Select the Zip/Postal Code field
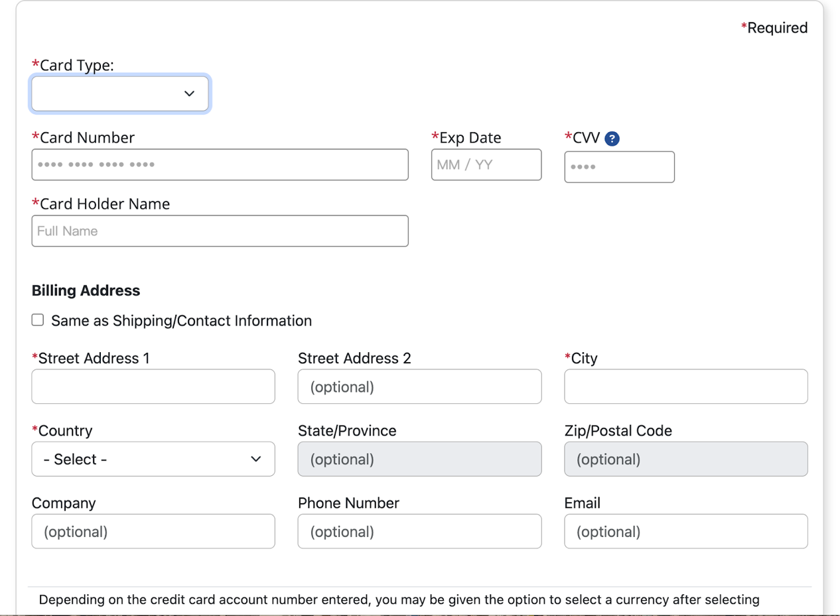This screenshot has width=840, height=616. coord(685,459)
